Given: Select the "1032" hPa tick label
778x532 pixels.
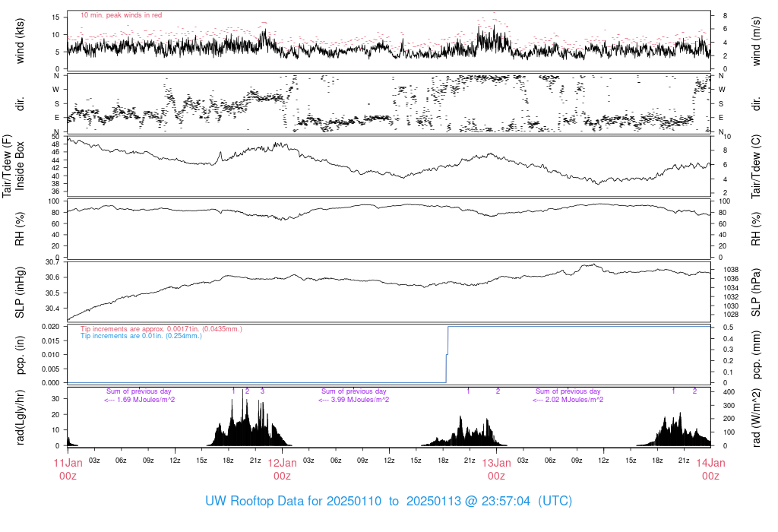Looking at the screenshot, I should [731, 297].
